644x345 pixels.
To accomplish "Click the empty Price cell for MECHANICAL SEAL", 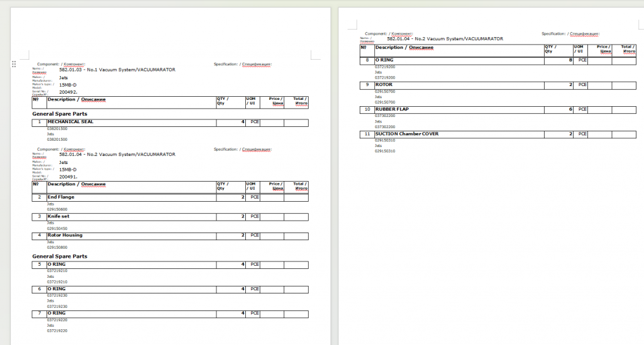I will [272, 123].
